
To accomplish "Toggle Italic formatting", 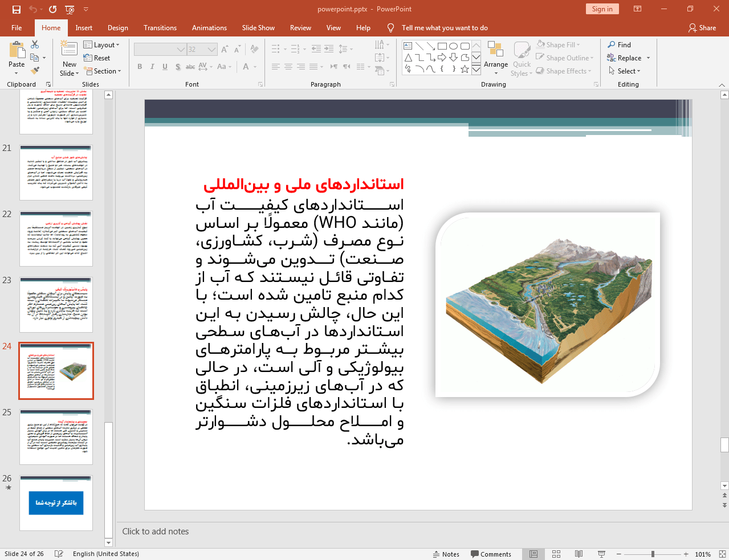I will (152, 67).
